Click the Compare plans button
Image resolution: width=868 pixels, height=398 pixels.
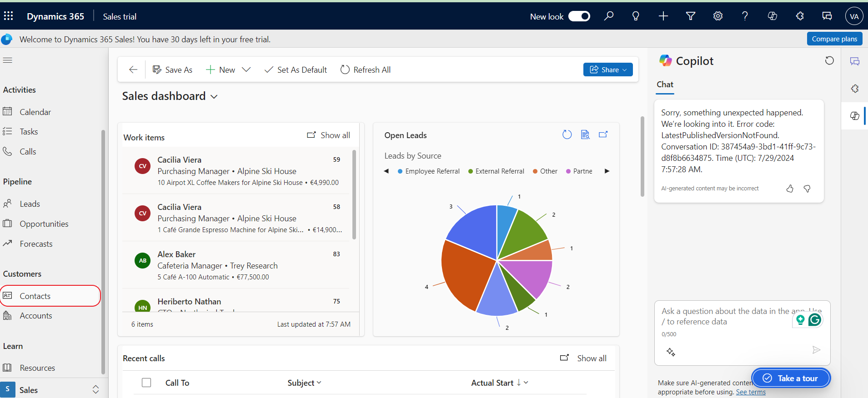click(x=834, y=39)
